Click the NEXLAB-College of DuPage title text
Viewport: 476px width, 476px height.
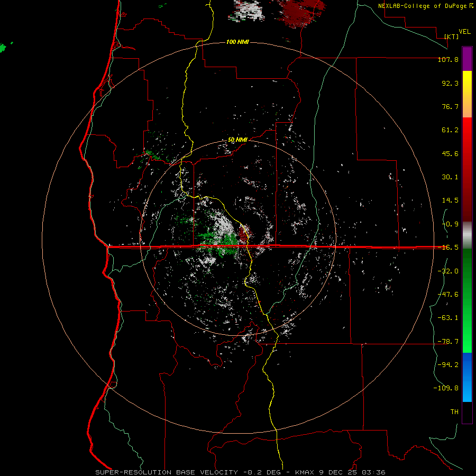(423, 6)
